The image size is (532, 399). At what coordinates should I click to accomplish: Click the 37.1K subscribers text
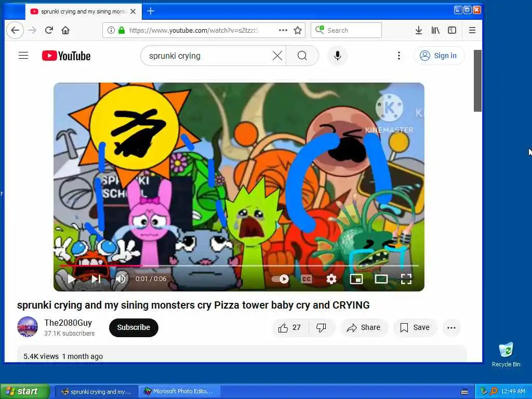69,334
